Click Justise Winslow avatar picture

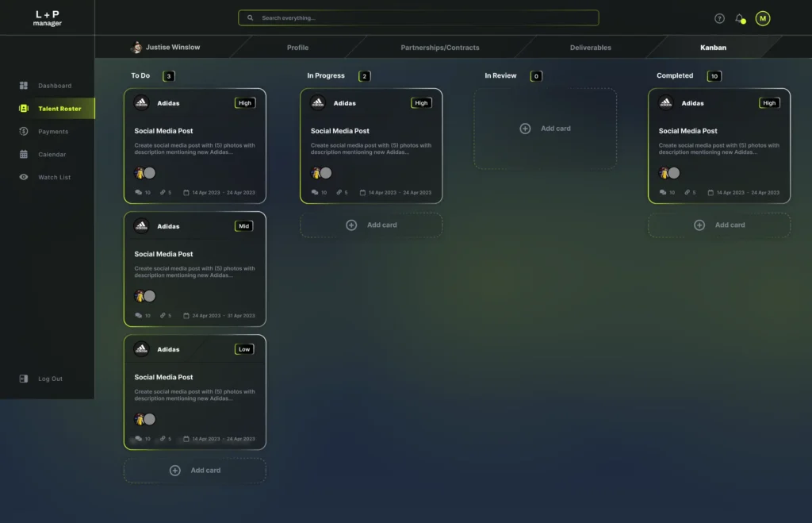136,47
